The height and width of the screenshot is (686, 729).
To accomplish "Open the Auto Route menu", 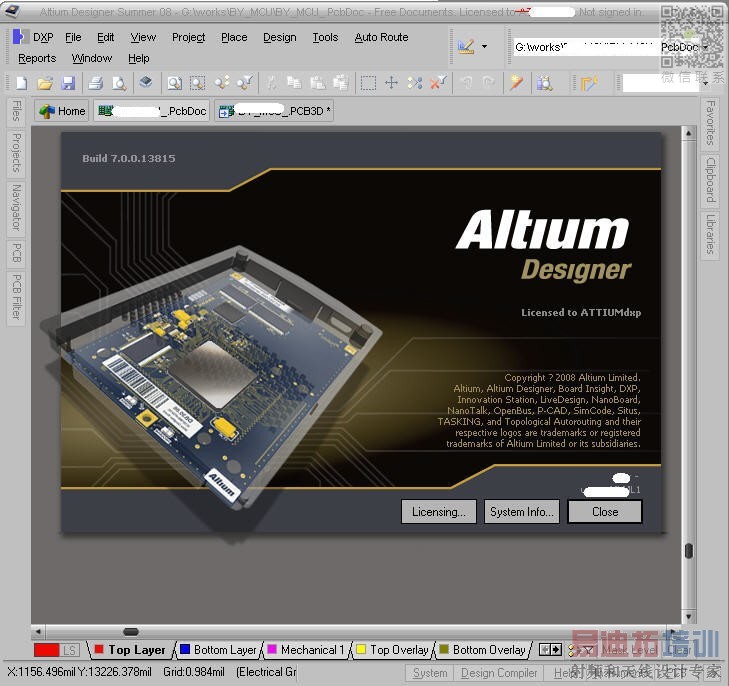I will (x=381, y=37).
